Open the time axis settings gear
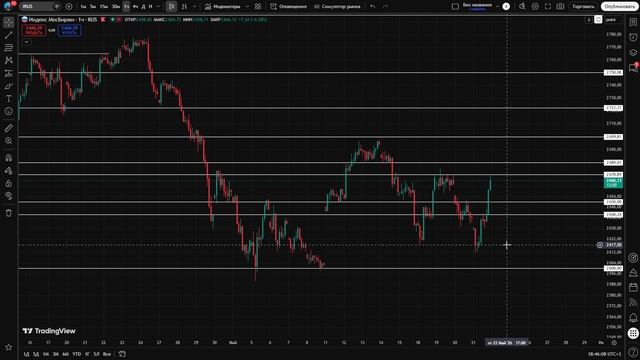Viewport: 640px width, 360px height. 614,343
